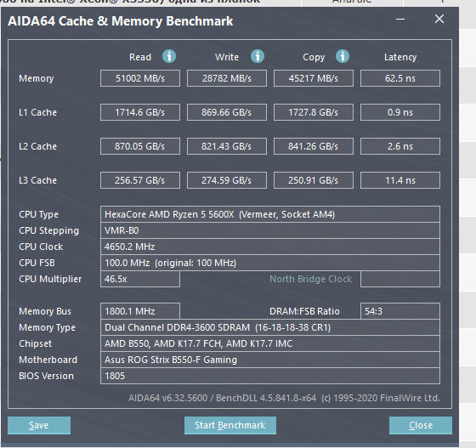476x448 pixels.
Task: Click the Memory Bus field 1800.1 MHz
Action: click(140, 311)
